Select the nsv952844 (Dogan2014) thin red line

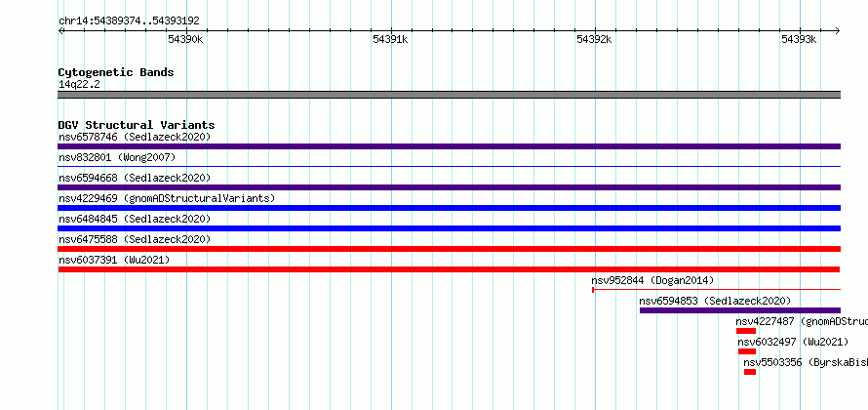tap(716, 289)
